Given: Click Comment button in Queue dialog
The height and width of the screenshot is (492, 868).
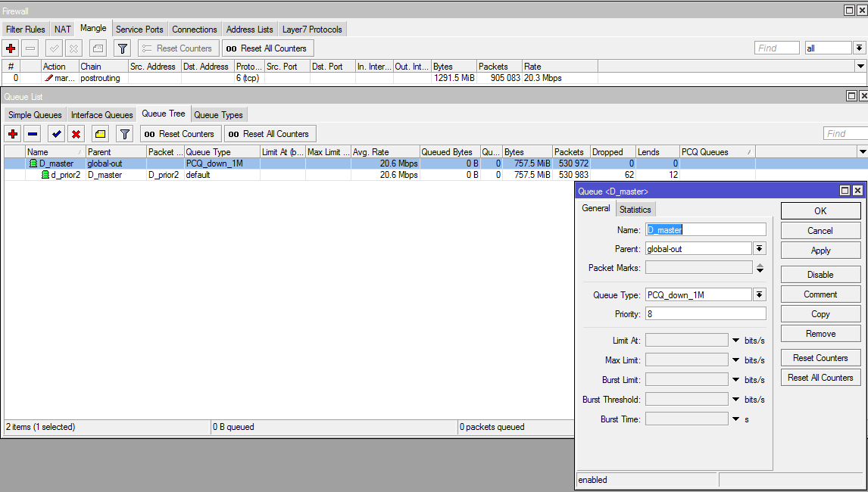Looking at the screenshot, I should click(x=820, y=294).
